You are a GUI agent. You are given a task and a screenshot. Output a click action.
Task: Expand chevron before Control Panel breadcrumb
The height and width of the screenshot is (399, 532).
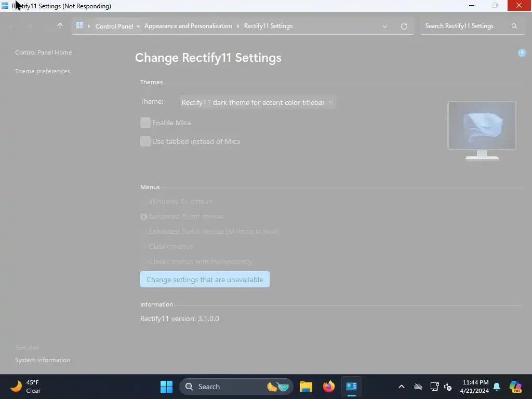click(x=89, y=26)
